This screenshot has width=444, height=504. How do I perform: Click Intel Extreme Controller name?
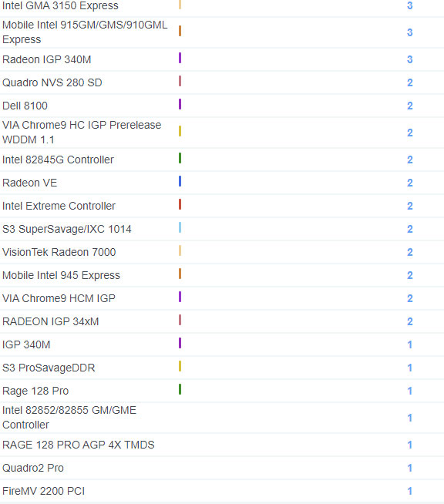coord(59,206)
